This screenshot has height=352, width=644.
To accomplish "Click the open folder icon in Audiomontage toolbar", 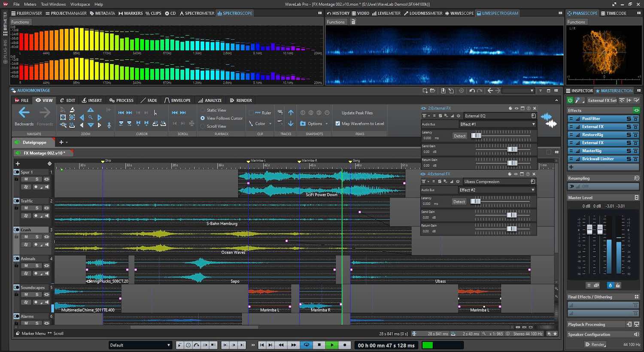I will (x=432, y=91).
